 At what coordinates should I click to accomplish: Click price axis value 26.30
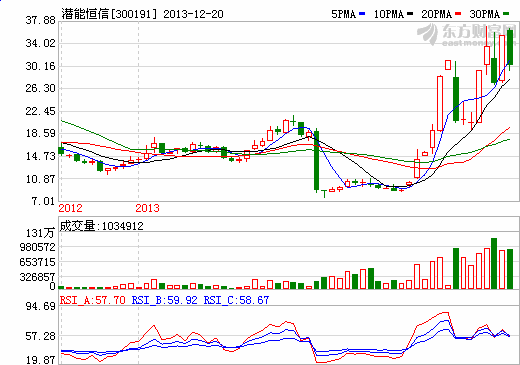coord(41,88)
